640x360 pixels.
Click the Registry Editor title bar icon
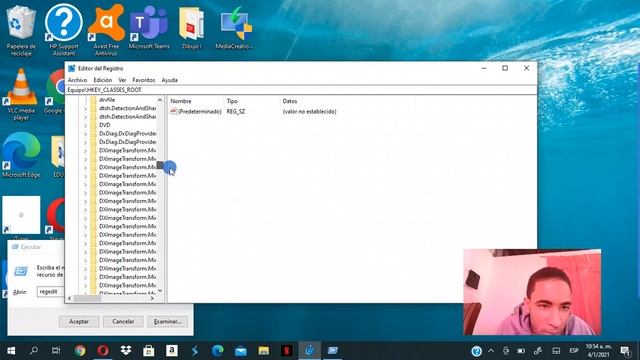pyautogui.click(x=72, y=69)
